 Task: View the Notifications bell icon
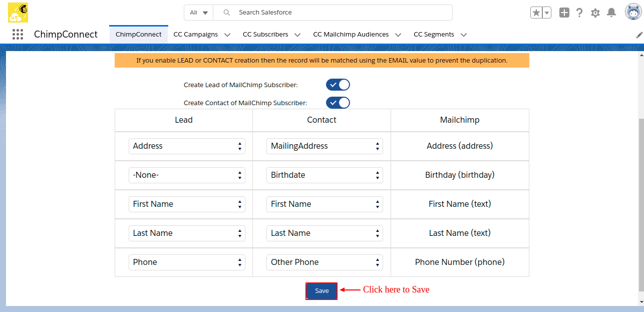[x=611, y=13]
